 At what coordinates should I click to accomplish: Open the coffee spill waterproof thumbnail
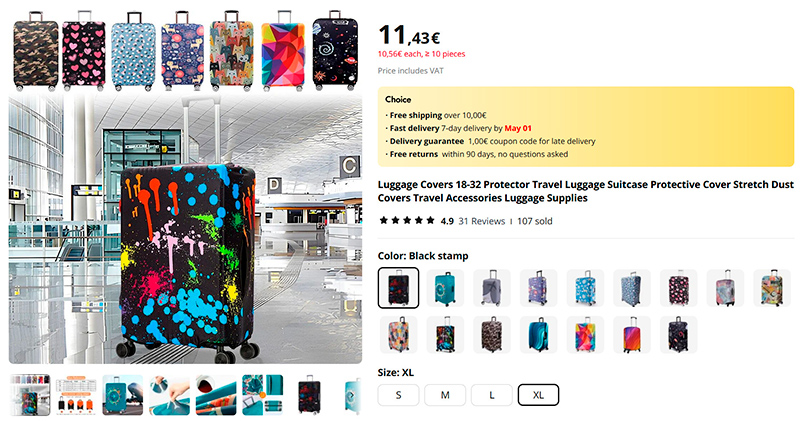pyautogui.click(x=216, y=395)
